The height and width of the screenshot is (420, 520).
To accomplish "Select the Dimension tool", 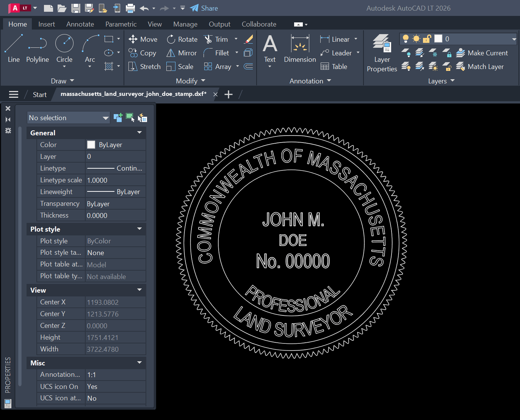I will [x=300, y=49].
